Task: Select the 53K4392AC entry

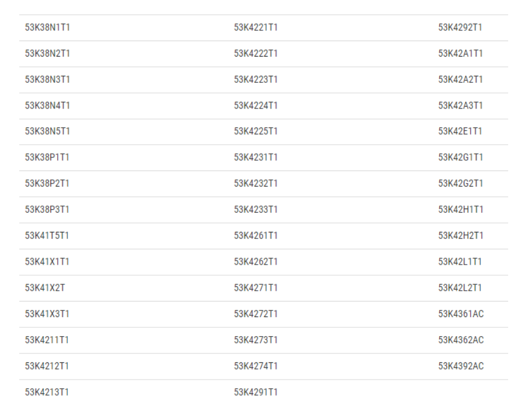Action: [461, 366]
